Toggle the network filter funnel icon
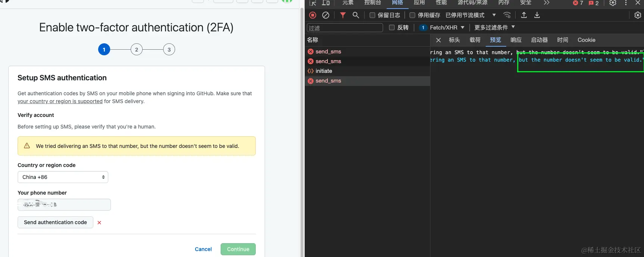This screenshot has height=257, width=644. [x=343, y=15]
